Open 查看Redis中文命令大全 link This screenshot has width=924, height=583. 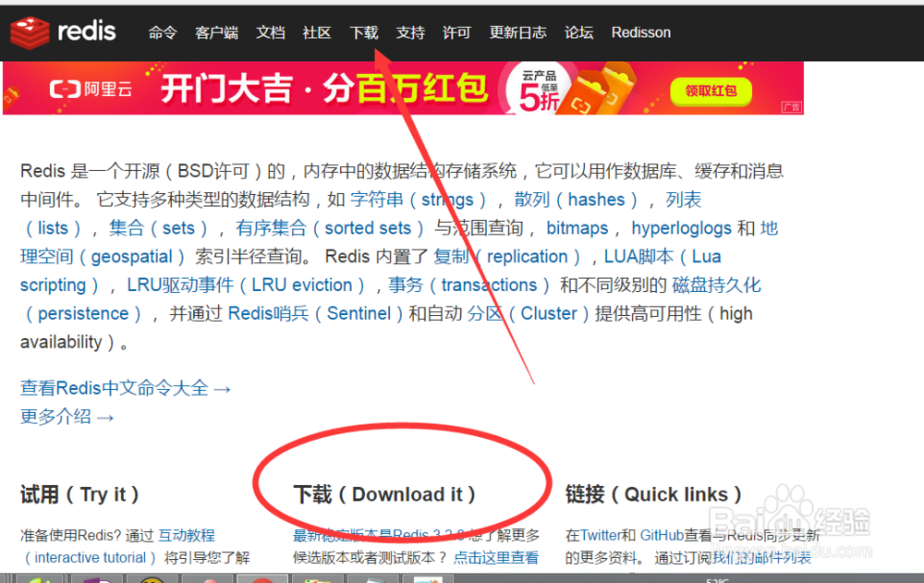125,388
